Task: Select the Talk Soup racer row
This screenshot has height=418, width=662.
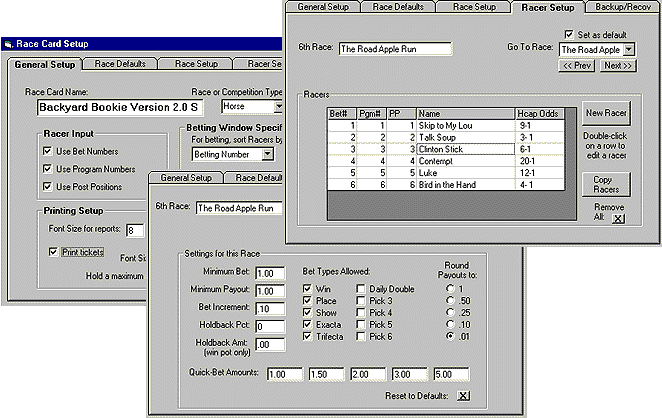Action: (446, 137)
